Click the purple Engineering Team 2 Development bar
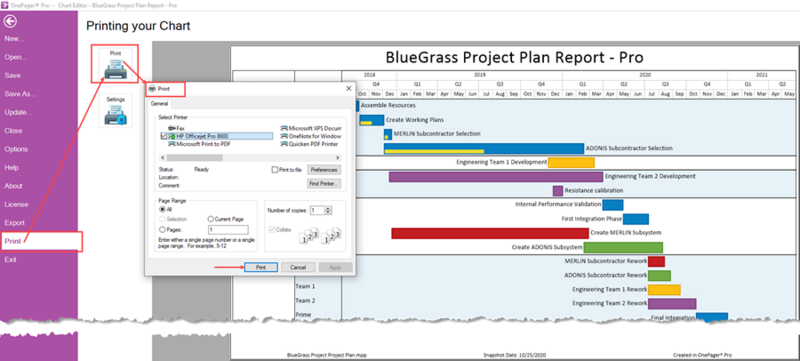The image size is (800, 361). 496,176
